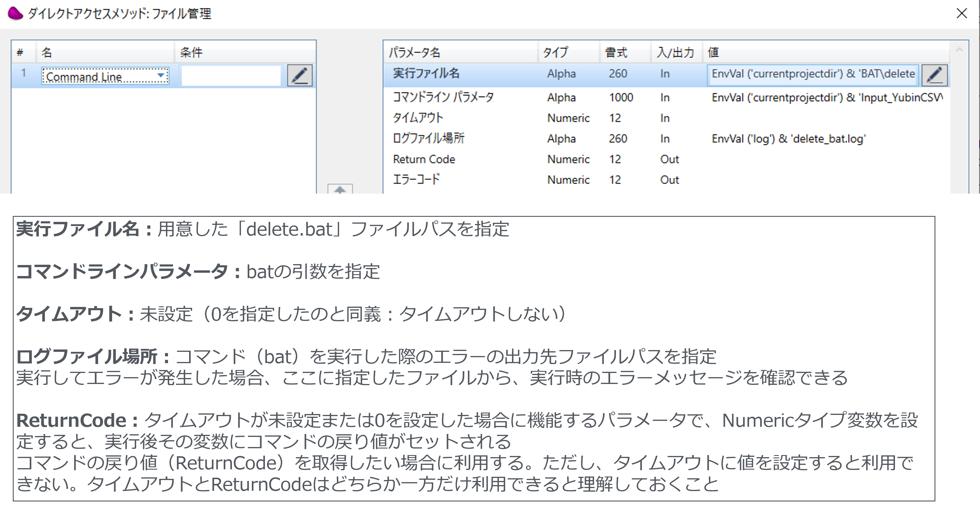Click the パラメータ名 column header
The image size is (980, 508).
[x=415, y=53]
